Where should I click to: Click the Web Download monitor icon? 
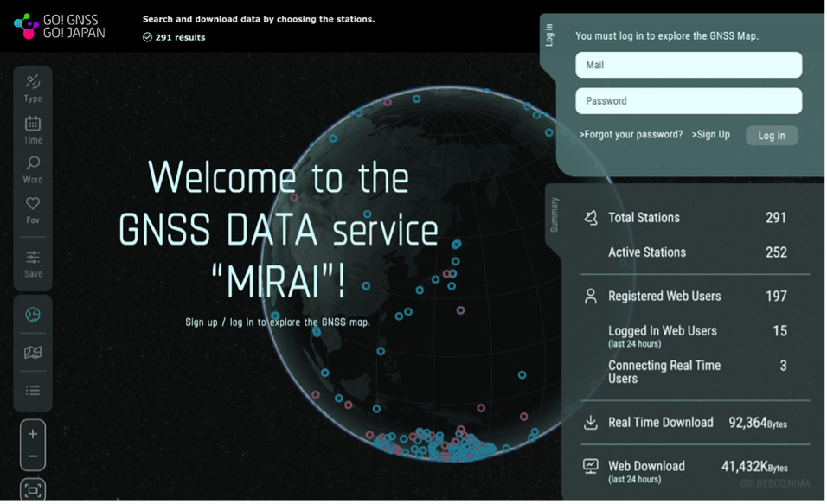coord(591,466)
